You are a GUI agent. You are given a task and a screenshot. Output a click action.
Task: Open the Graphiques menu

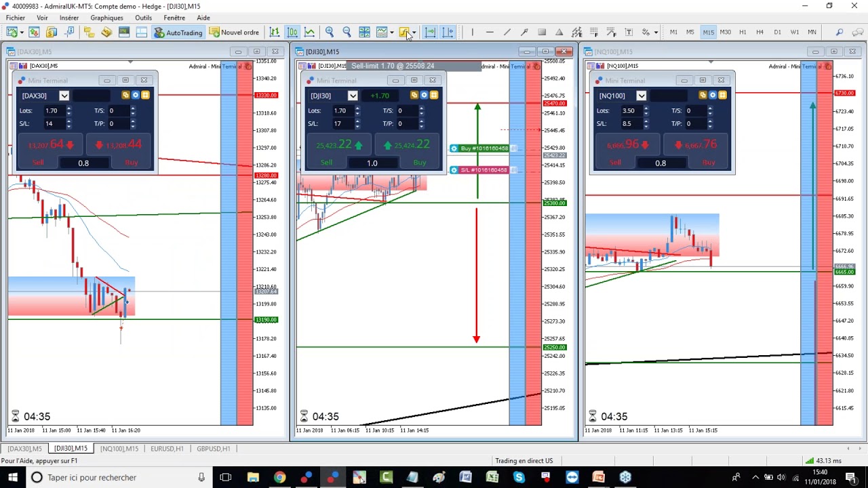click(106, 18)
